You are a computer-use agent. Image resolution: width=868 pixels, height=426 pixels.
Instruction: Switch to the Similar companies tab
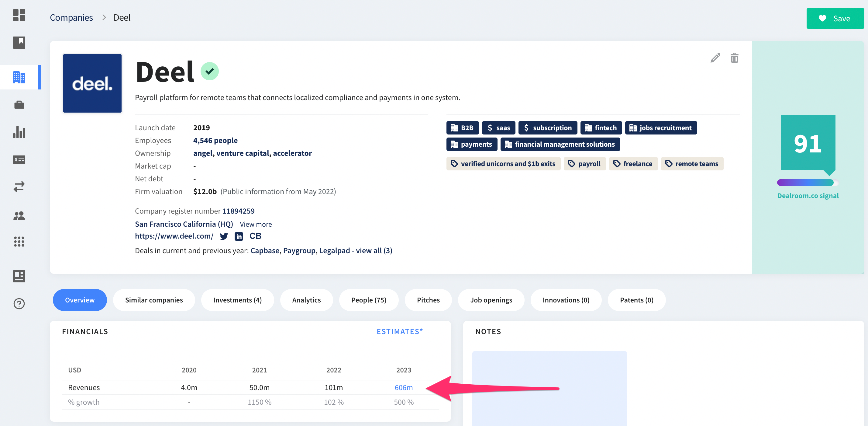coord(154,300)
